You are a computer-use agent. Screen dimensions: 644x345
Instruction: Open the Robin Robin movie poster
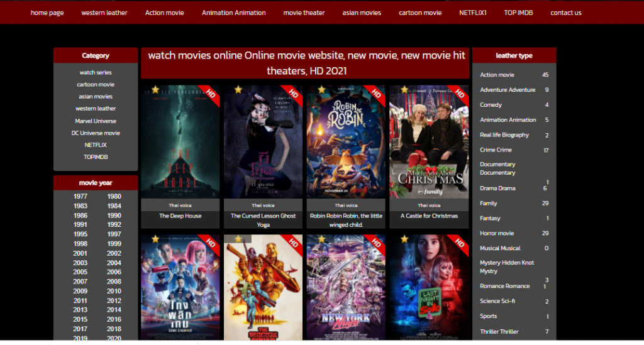coord(347,142)
